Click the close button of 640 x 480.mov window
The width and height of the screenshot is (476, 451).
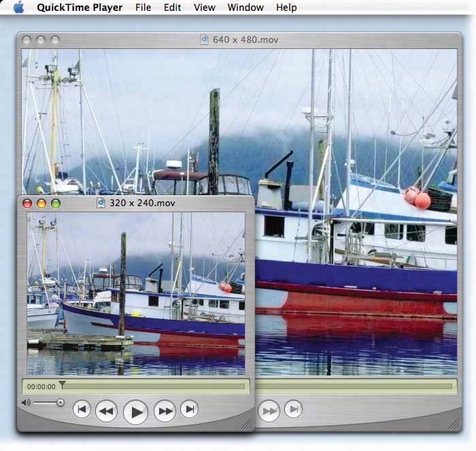click(x=27, y=40)
